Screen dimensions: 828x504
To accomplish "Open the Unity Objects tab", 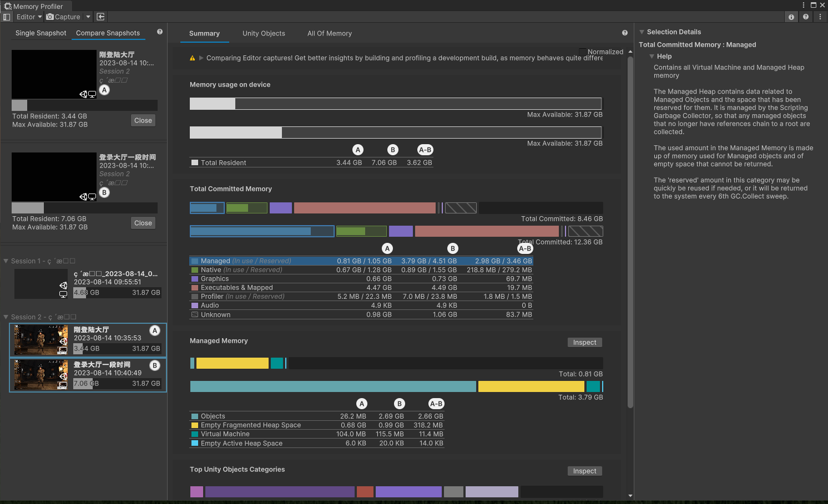I will [x=264, y=34].
